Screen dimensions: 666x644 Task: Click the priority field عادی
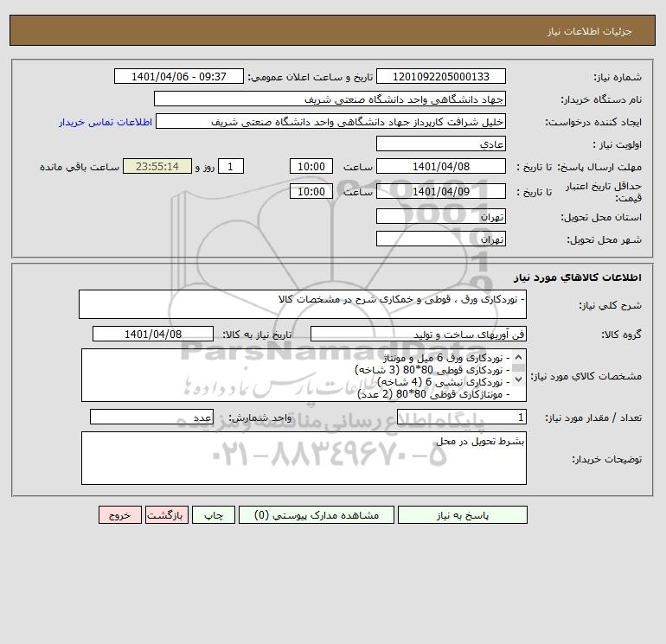click(441, 143)
